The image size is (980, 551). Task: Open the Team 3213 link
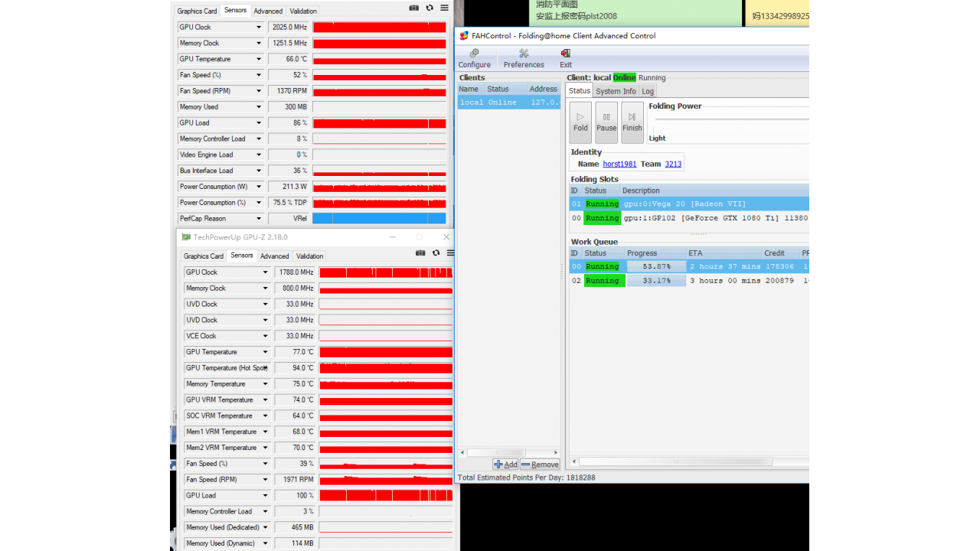[673, 164]
